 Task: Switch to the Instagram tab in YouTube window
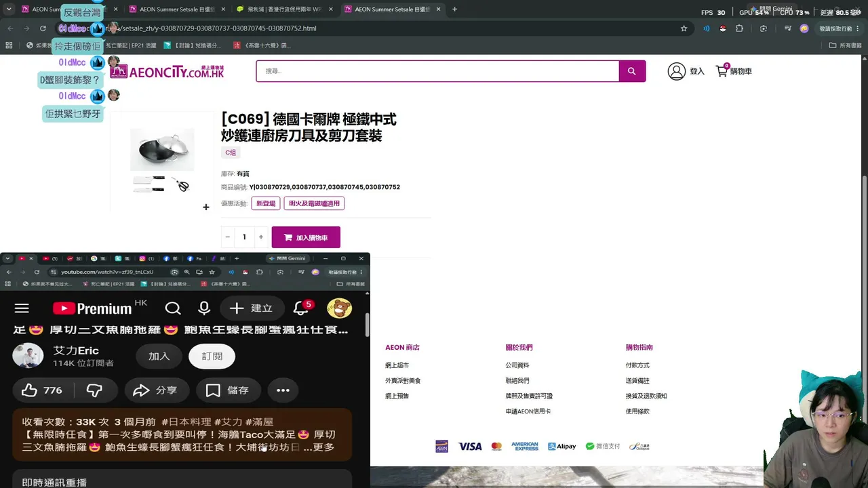[145, 258]
